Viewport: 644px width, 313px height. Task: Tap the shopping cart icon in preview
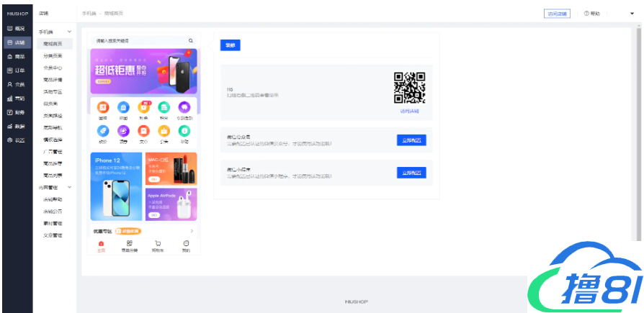pyautogui.click(x=158, y=244)
